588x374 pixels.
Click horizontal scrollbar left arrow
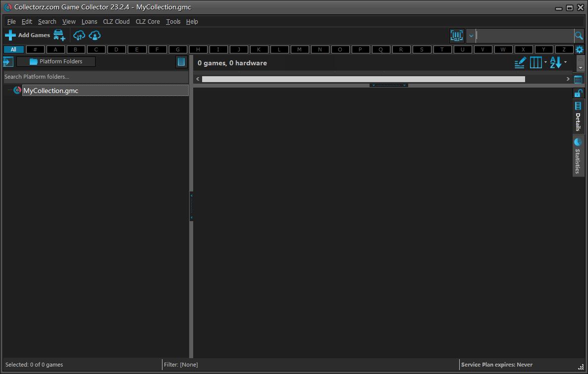click(198, 79)
